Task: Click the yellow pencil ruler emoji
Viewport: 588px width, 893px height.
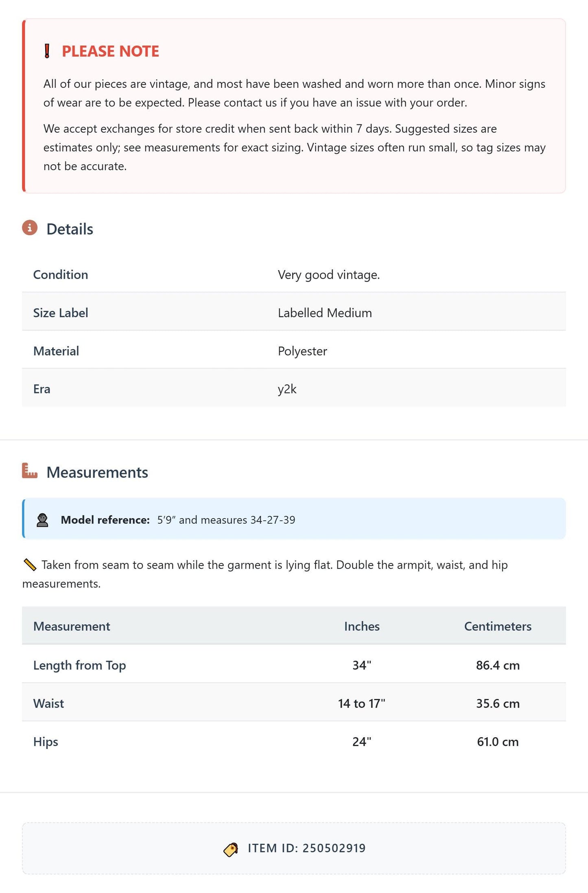Action: (30, 565)
